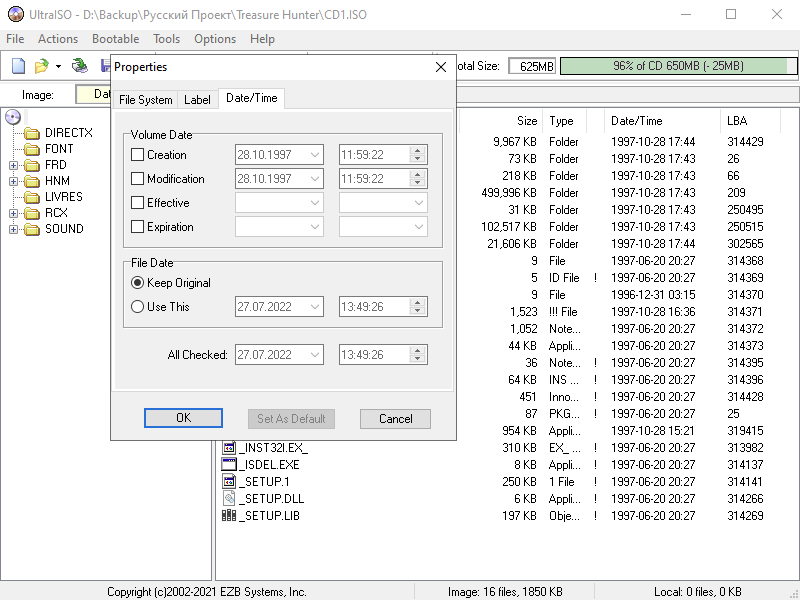The image size is (800, 600).
Task: Click the Open CD/DVD drive icon
Action: point(80,66)
